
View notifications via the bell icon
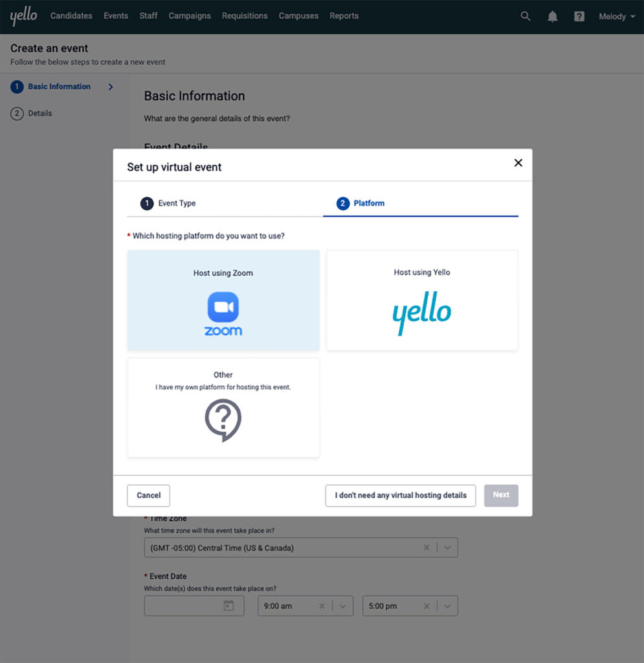(x=552, y=16)
